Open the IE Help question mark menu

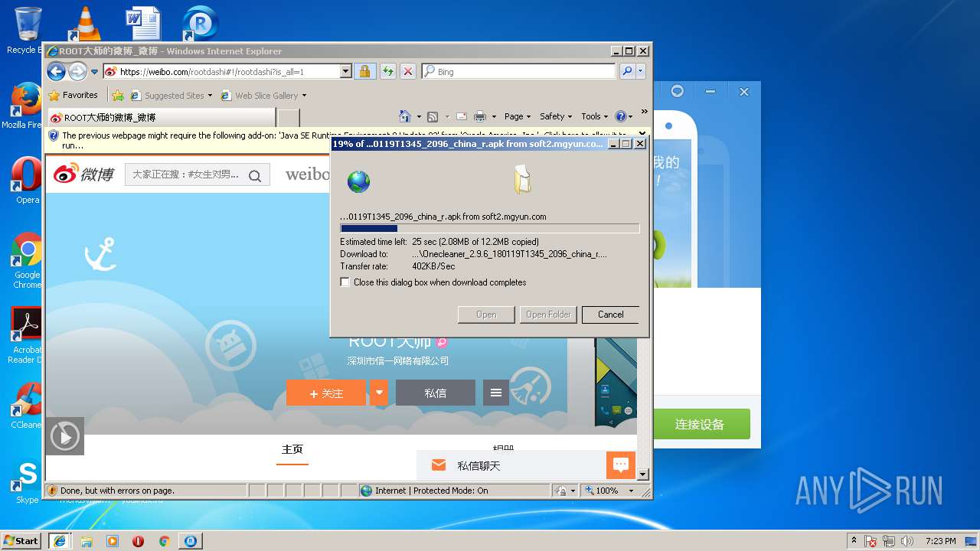tap(624, 116)
